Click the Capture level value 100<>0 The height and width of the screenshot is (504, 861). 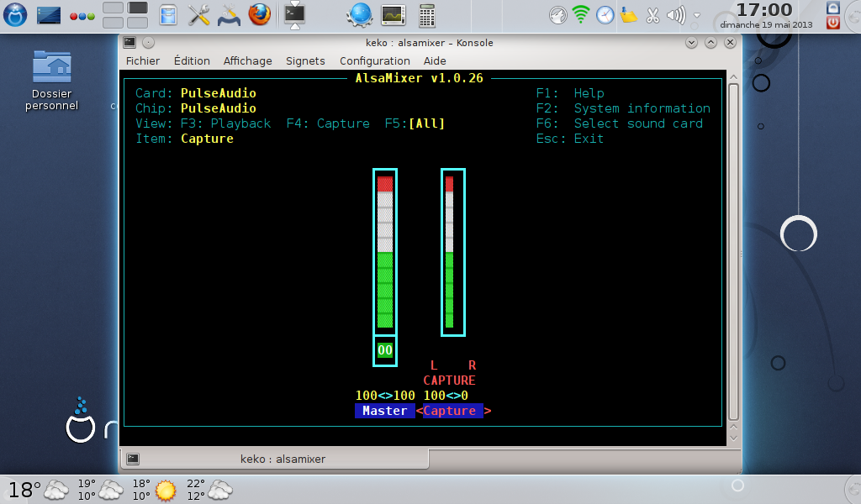(x=446, y=396)
